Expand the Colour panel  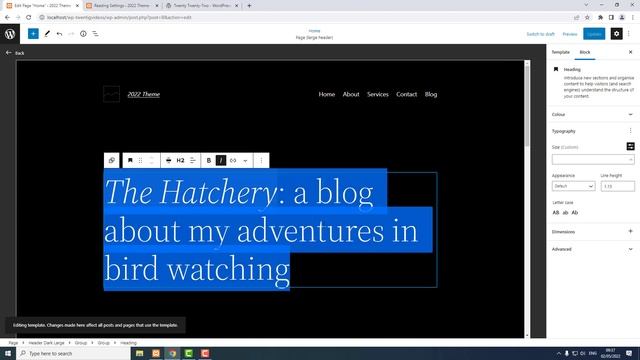593,115
